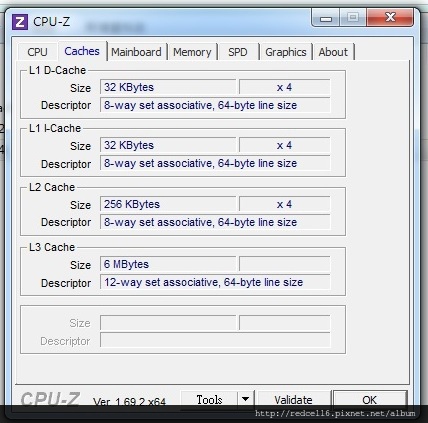Image resolution: width=428 pixels, height=423 pixels.
Task: Click the L2 Cache x 4 multiplier field
Action: (285, 204)
